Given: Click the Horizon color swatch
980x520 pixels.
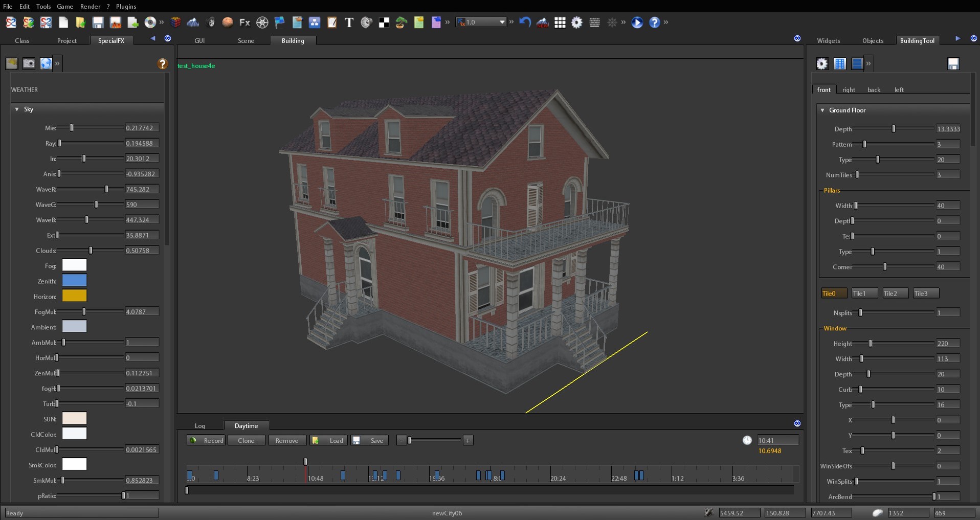Looking at the screenshot, I should [x=74, y=296].
